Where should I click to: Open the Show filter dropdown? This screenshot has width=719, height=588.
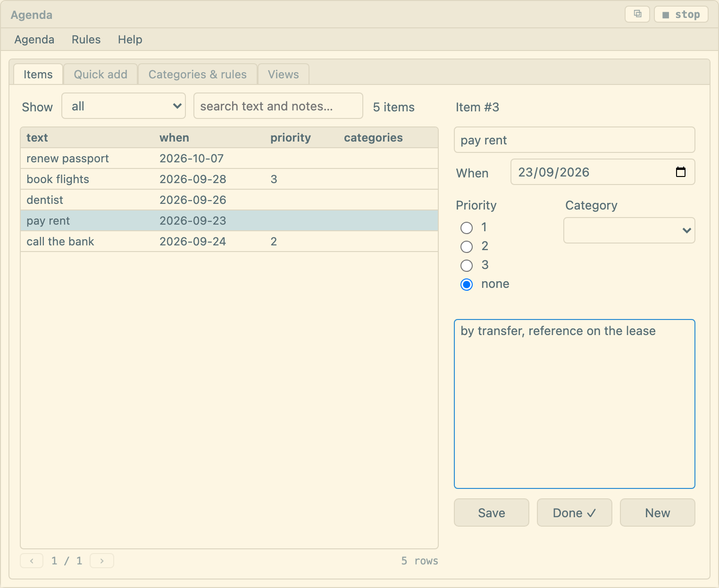[x=124, y=106]
